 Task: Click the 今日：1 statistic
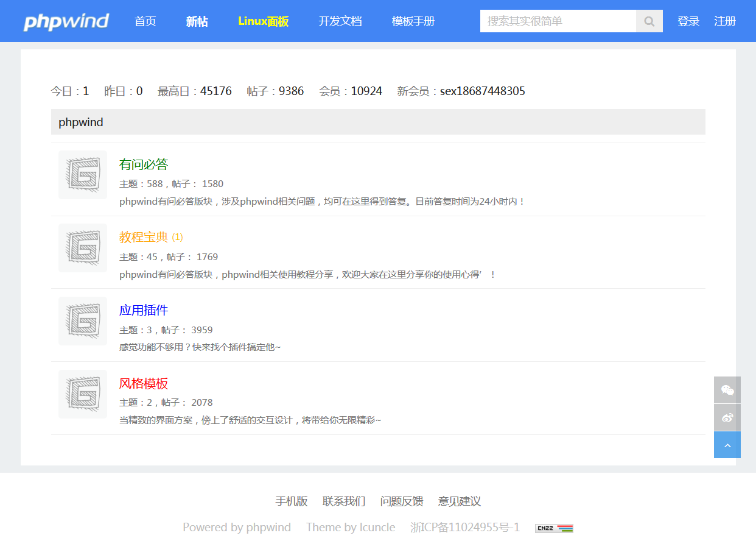pos(70,91)
